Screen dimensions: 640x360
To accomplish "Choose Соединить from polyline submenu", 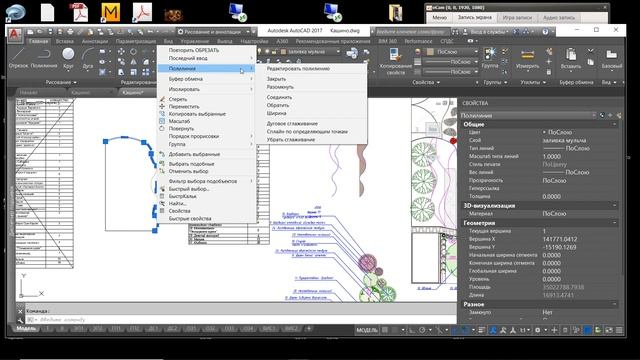I will click(x=279, y=97).
